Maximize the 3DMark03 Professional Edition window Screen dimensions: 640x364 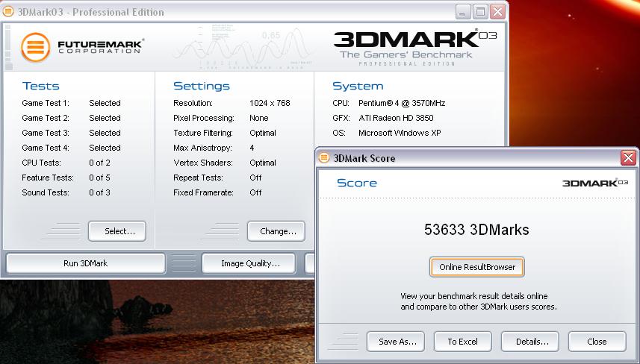(x=480, y=11)
